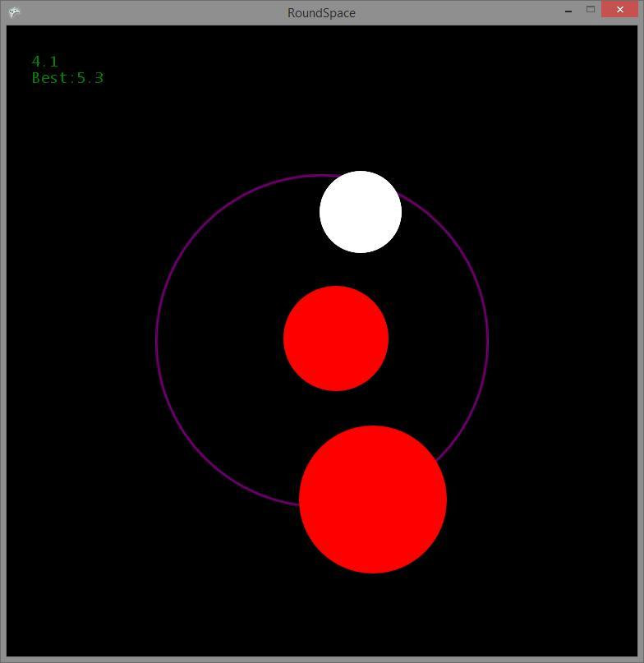
Task: Click the RoundSpace window title
Action: pos(321,13)
